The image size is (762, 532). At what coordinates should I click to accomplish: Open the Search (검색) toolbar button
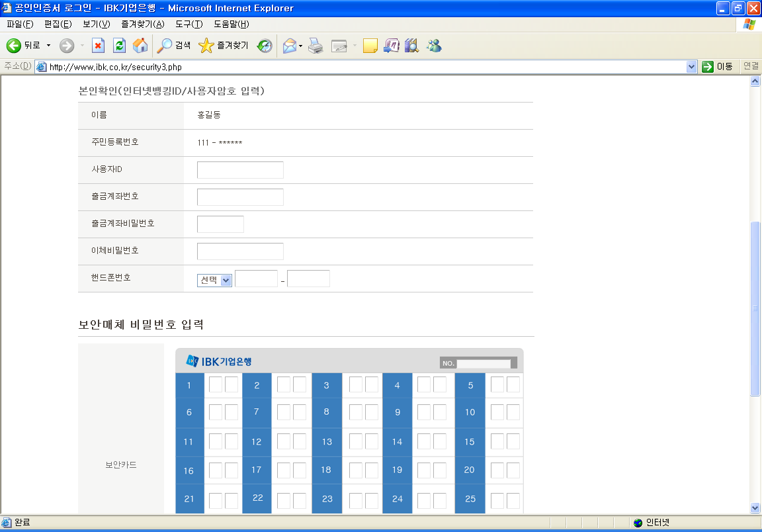coord(174,46)
